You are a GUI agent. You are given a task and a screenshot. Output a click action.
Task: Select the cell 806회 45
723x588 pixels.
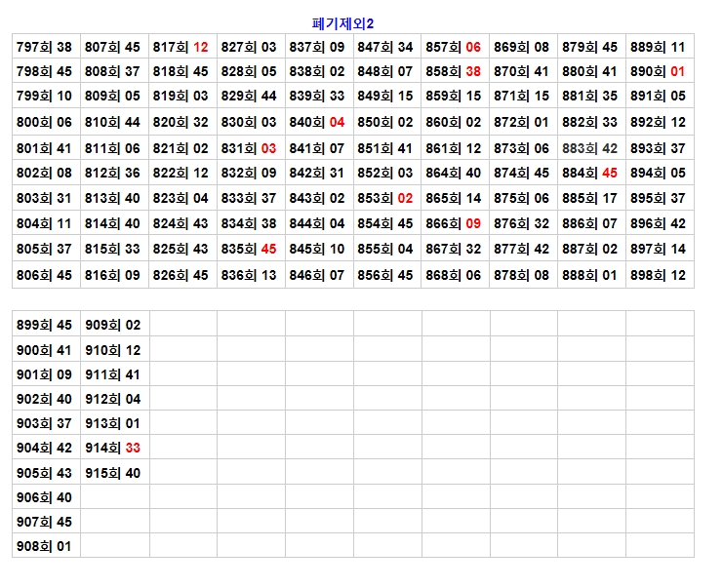tap(45, 275)
